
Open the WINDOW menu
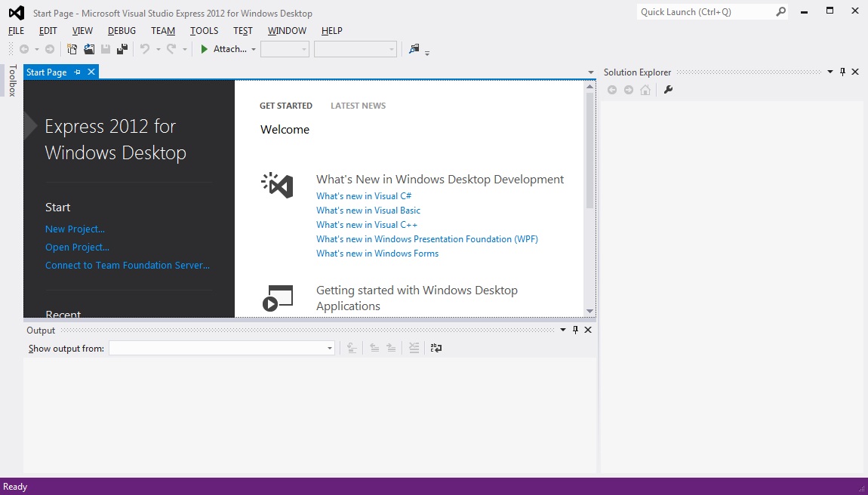click(287, 31)
